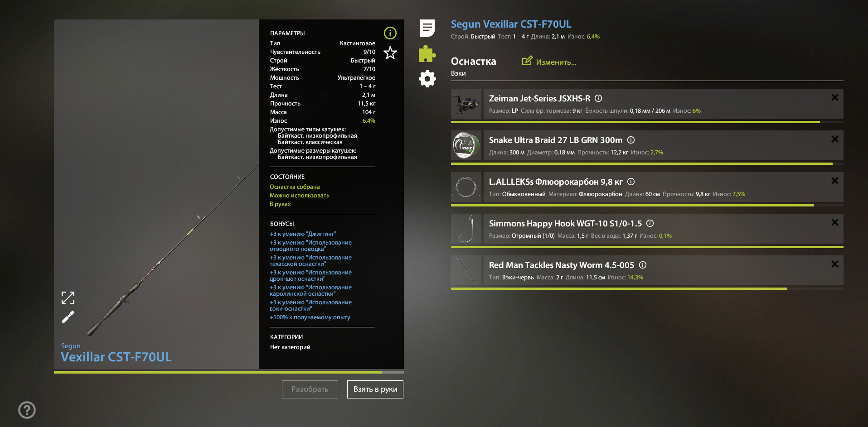Open the help question mark icon
Screen dimensions: 868x427
pyautogui.click(x=27, y=410)
